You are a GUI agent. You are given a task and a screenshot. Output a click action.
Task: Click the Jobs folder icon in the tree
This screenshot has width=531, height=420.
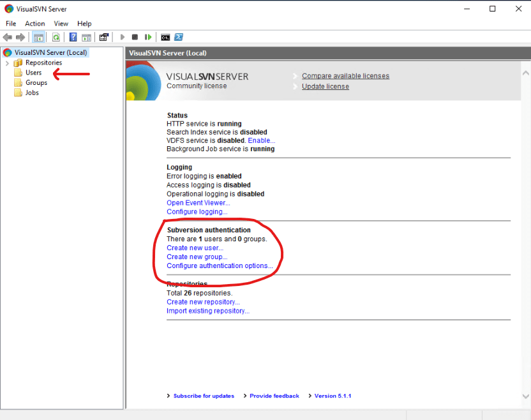coord(18,93)
